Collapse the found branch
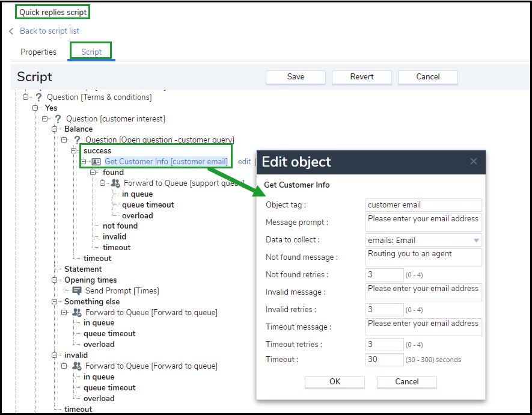 [x=93, y=173]
